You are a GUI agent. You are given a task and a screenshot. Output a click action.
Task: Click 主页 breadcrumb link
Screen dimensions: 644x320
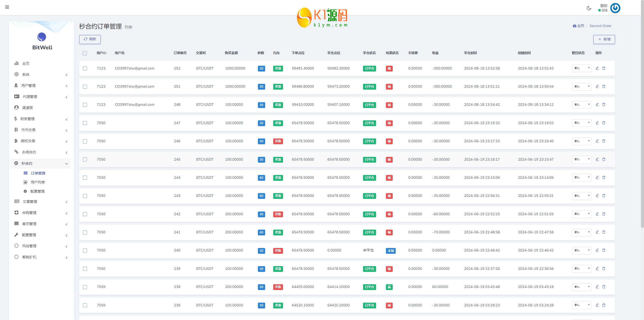(580, 26)
